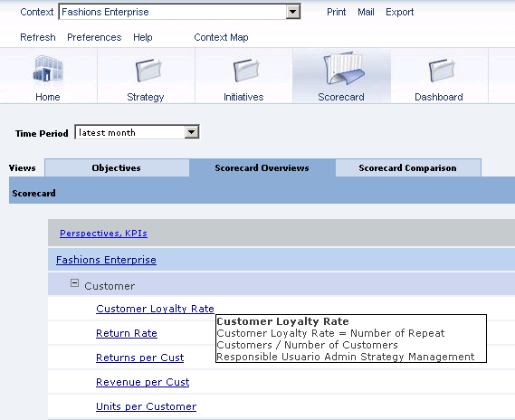515x420 pixels.
Task: Open the Return Rate KPI link
Action: [127, 333]
